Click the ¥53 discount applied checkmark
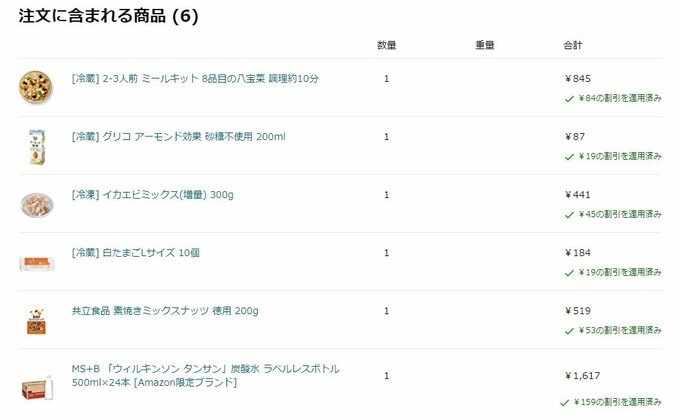Image resolution: width=680 pixels, height=420 pixels. (569, 330)
